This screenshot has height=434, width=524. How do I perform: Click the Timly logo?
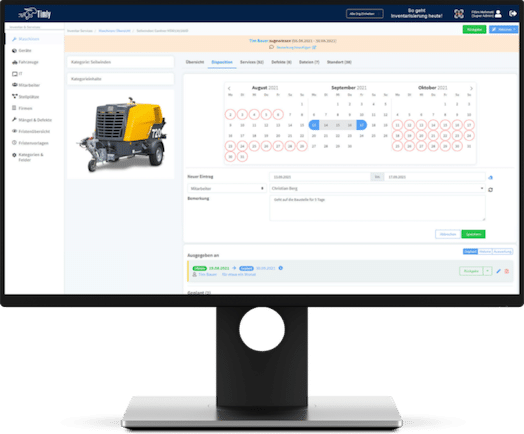(x=35, y=14)
